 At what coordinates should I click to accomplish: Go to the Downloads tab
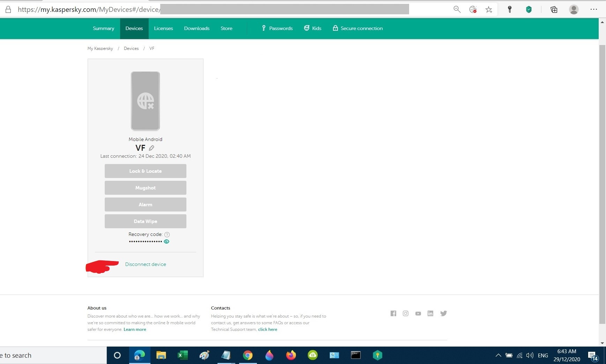(197, 28)
